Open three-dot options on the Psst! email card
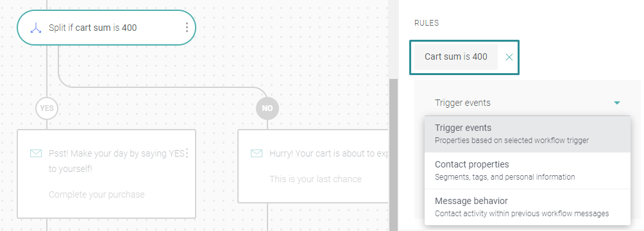 point(187,153)
